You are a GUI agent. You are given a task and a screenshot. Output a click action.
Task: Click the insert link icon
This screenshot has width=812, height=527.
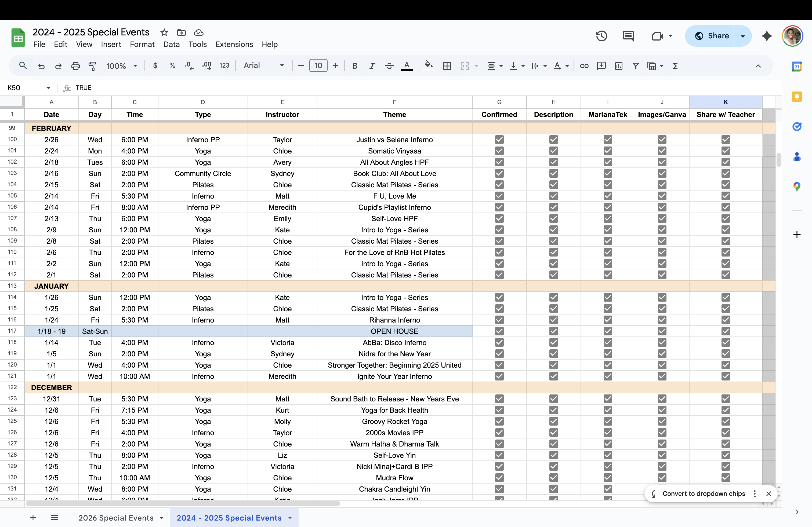tap(584, 66)
